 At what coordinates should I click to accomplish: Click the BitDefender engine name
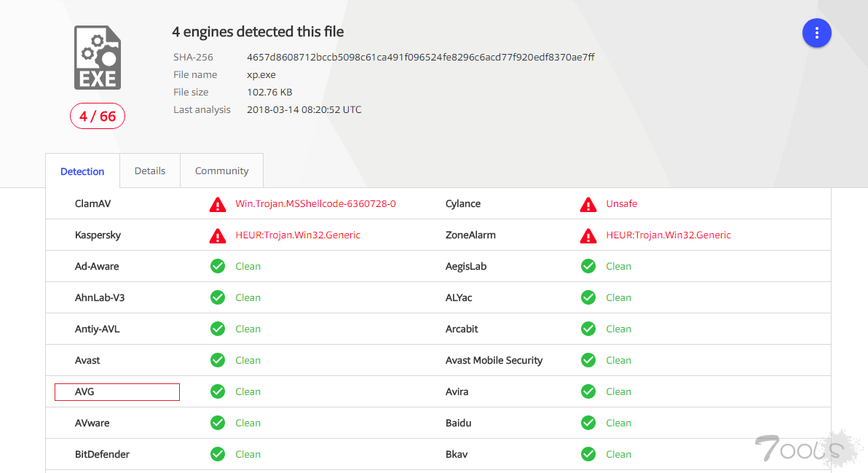click(103, 454)
